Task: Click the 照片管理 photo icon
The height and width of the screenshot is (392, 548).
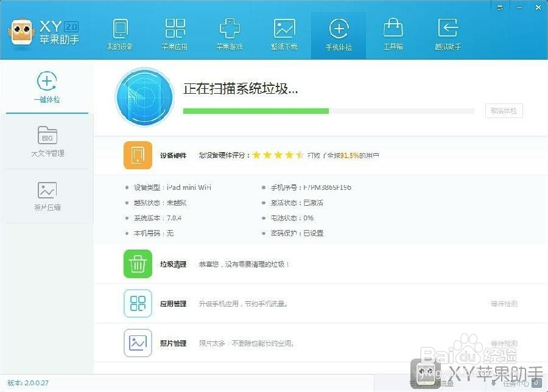Action: point(138,343)
